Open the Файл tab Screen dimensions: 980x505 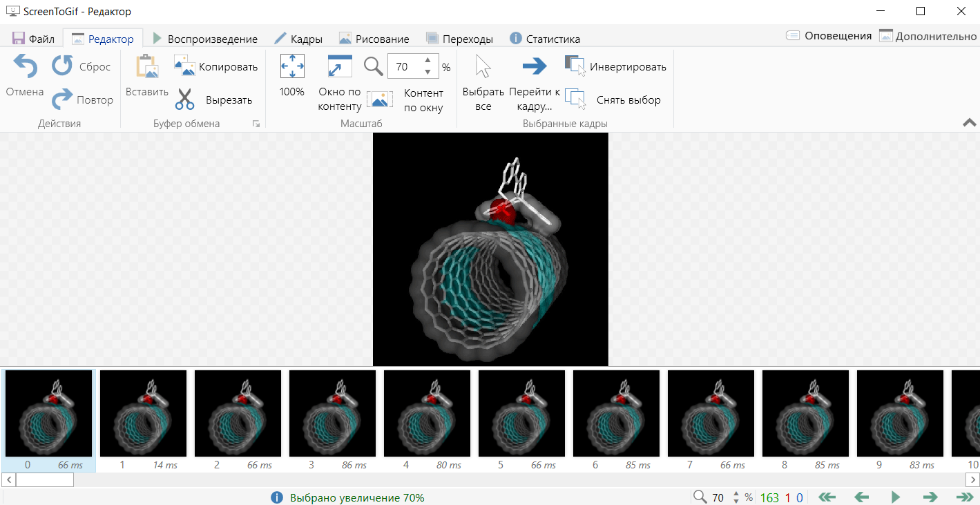pyautogui.click(x=34, y=39)
